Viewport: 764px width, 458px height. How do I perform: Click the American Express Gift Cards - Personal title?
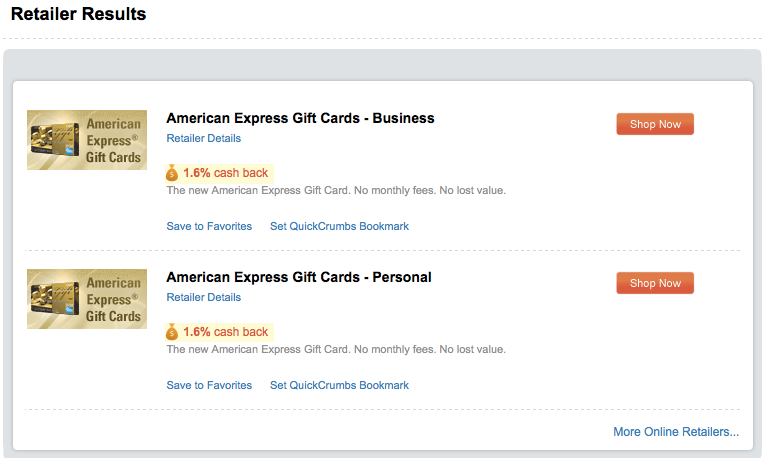(299, 277)
